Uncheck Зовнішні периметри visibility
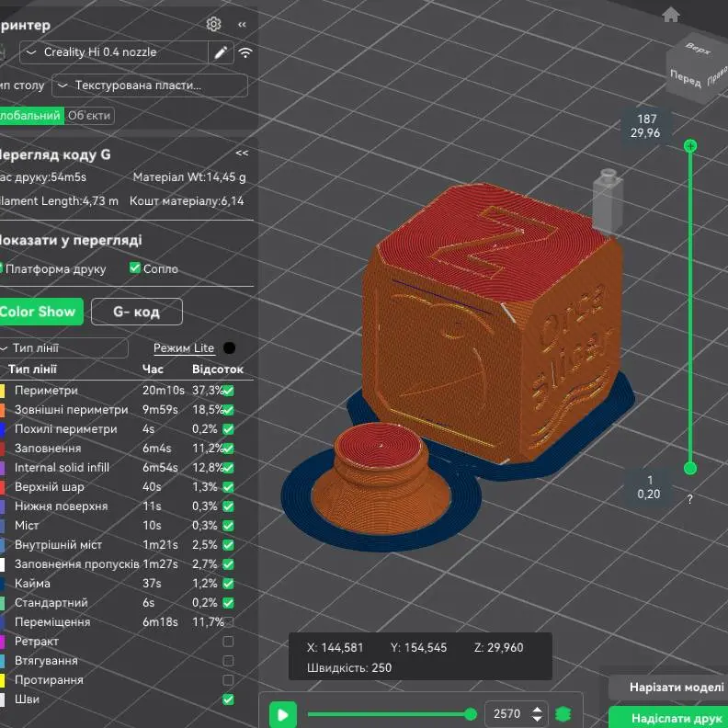Viewport: 728px width, 728px height. [228, 410]
